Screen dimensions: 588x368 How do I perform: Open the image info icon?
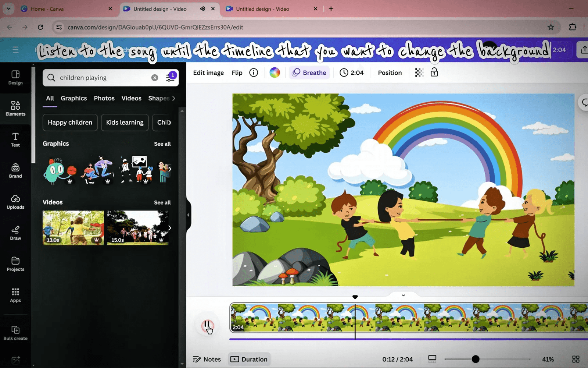254,72
